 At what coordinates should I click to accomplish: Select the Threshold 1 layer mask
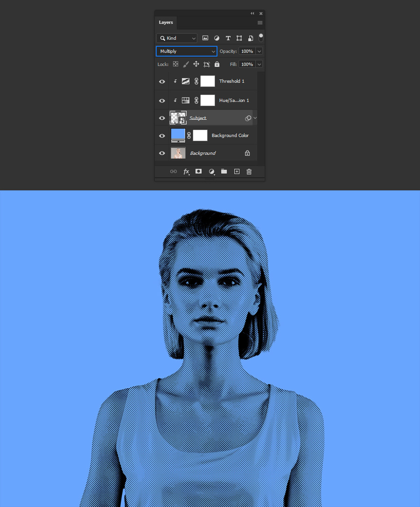click(208, 81)
